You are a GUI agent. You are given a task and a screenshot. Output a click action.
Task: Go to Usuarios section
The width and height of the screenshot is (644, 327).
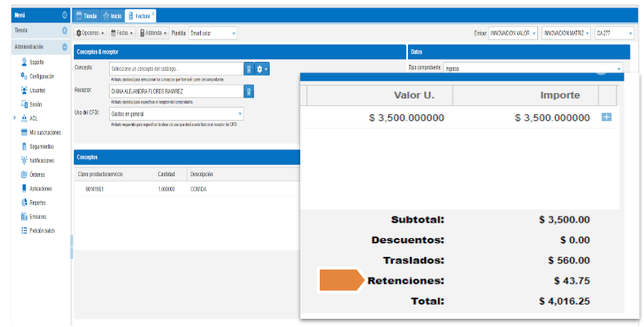tap(37, 90)
